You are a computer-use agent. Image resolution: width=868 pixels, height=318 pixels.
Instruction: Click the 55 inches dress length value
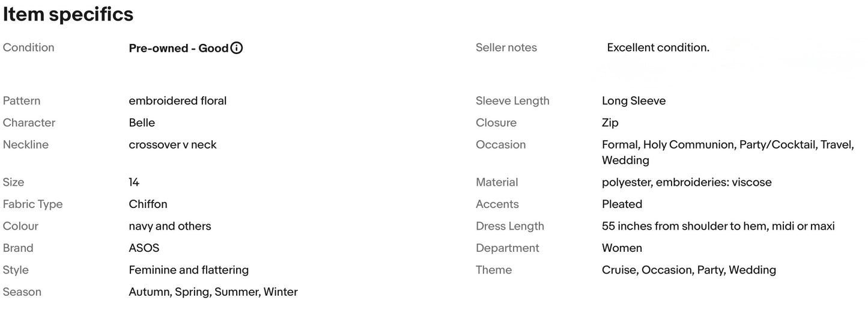(x=718, y=226)
